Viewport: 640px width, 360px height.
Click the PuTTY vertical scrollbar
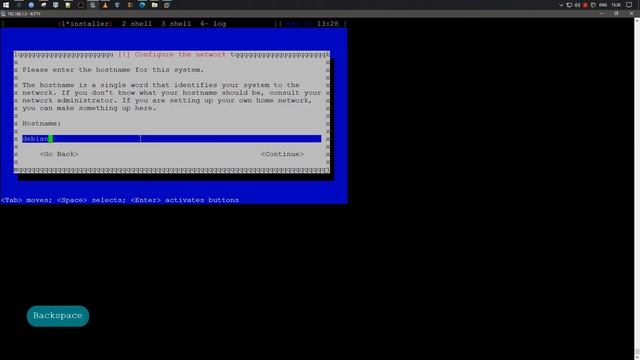pyautogui.click(x=637, y=189)
